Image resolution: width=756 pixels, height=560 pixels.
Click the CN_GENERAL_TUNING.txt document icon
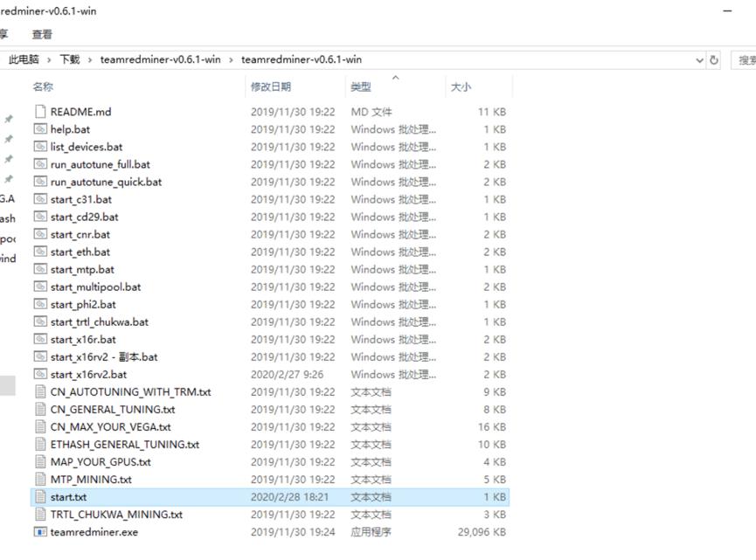click(x=40, y=409)
